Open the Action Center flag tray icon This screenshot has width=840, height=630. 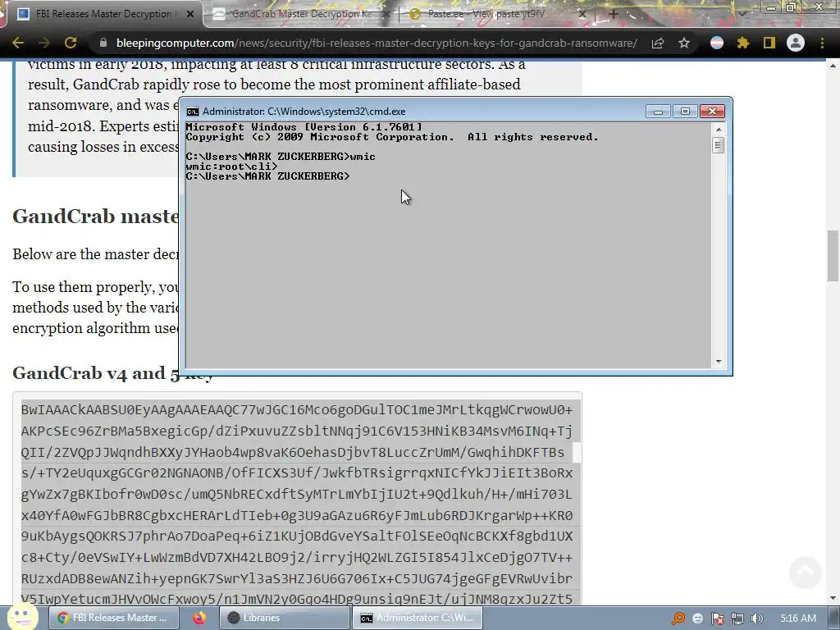[717, 619]
